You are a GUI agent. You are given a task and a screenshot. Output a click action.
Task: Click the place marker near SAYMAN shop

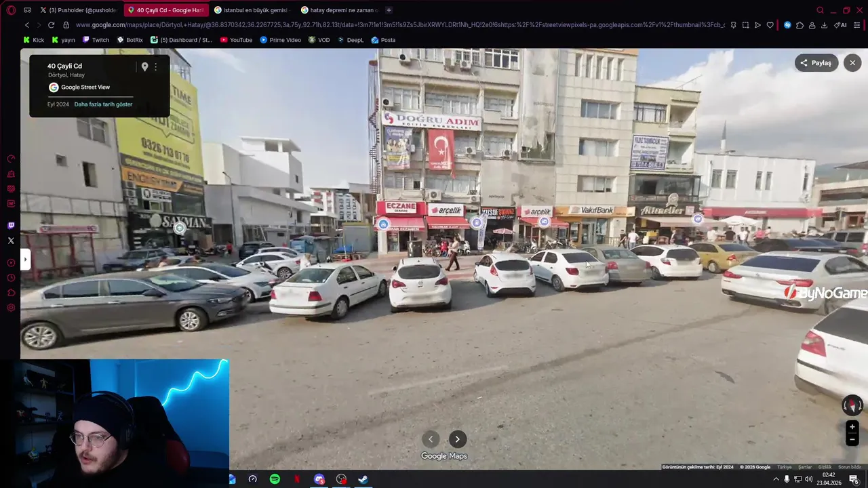[180, 228]
